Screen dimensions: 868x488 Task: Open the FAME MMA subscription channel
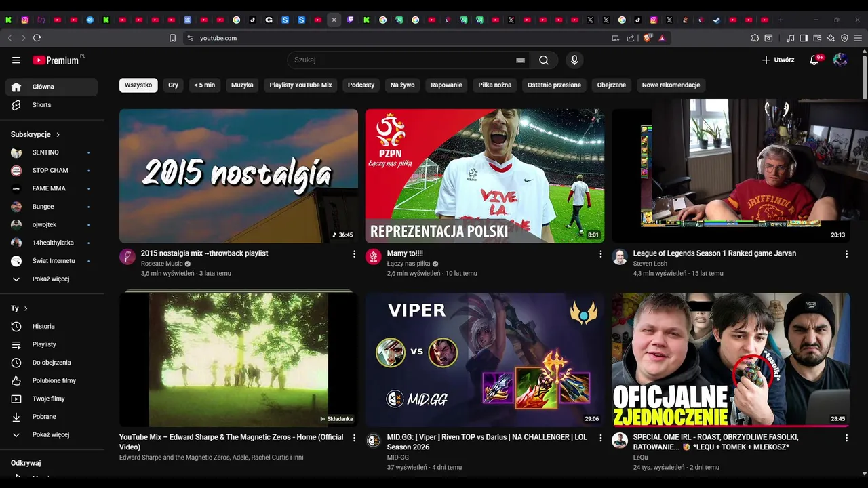click(52, 188)
